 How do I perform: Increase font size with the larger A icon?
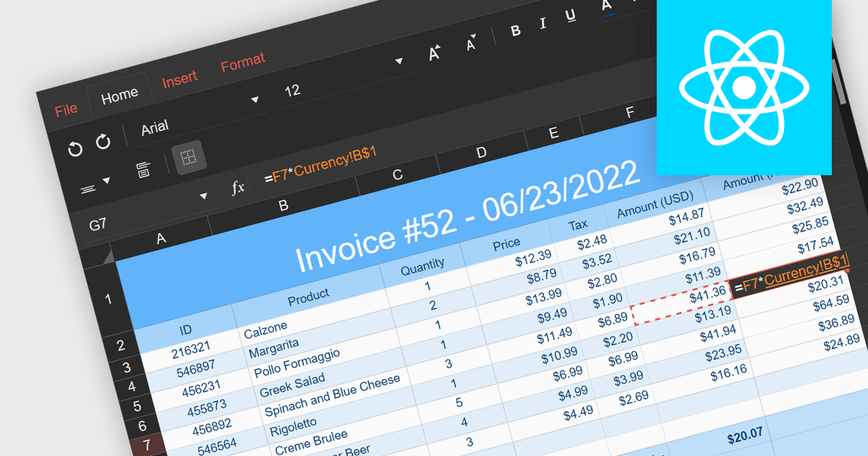(435, 53)
